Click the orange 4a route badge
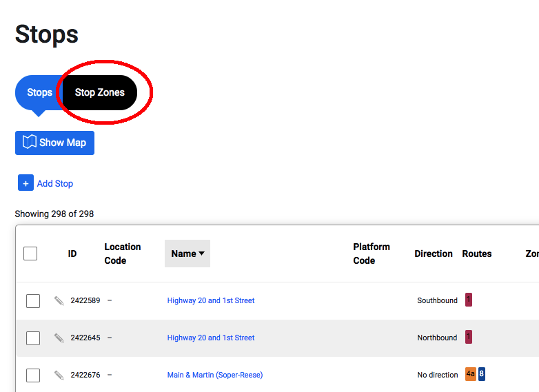 [471, 374]
